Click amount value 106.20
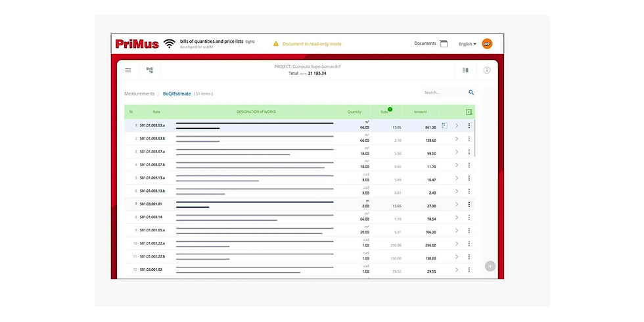 [430, 233]
